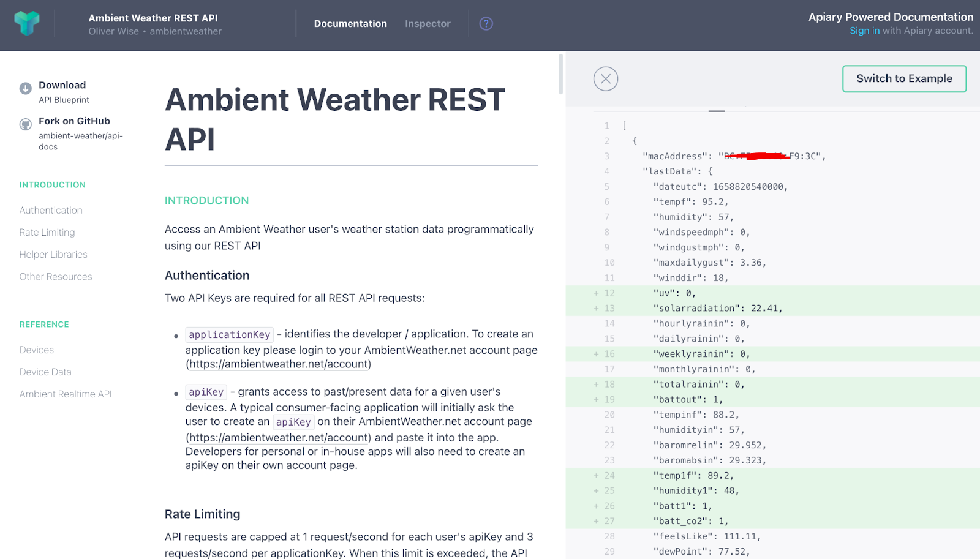
Task: Open the Inspector tab
Action: pyautogui.click(x=428, y=24)
